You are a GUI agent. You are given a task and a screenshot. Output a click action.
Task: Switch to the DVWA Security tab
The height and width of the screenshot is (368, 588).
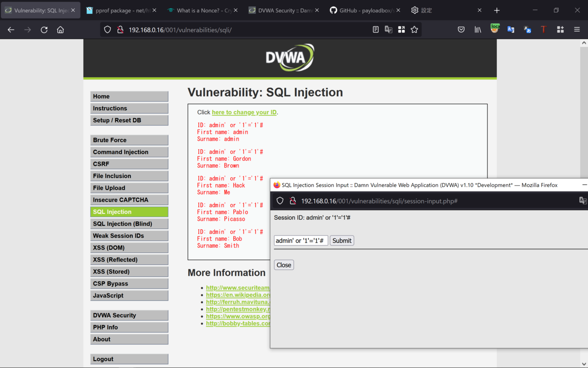click(x=284, y=10)
